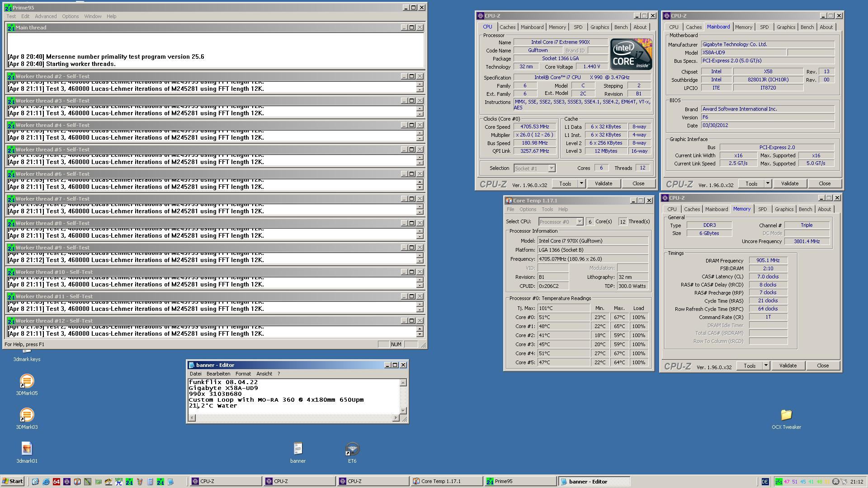Click the CPU tab in CPU-Z
Viewport: 868px width, 488px height.
(488, 27)
